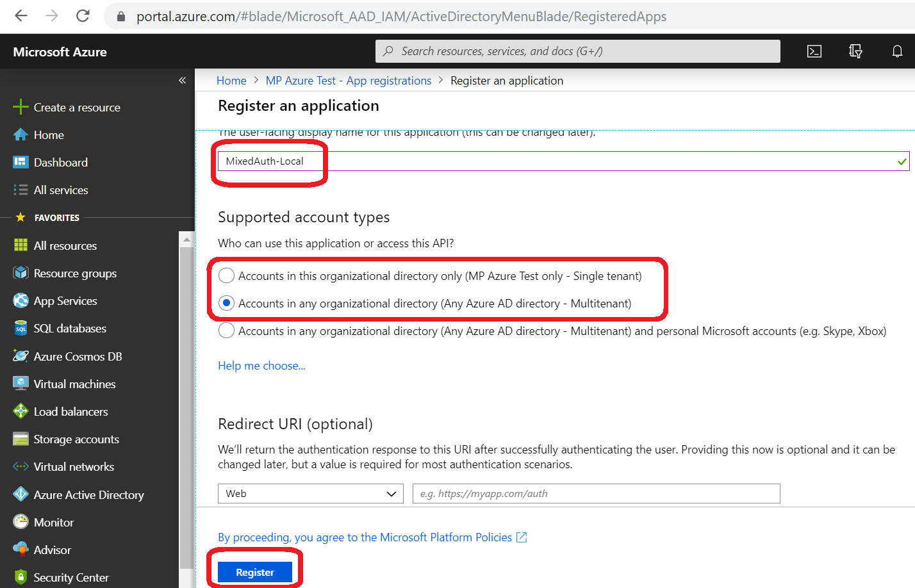Click the Directory and subscription filter icon
Image resolution: width=915 pixels, height=588 pixels.
click(x=855, y=51)
